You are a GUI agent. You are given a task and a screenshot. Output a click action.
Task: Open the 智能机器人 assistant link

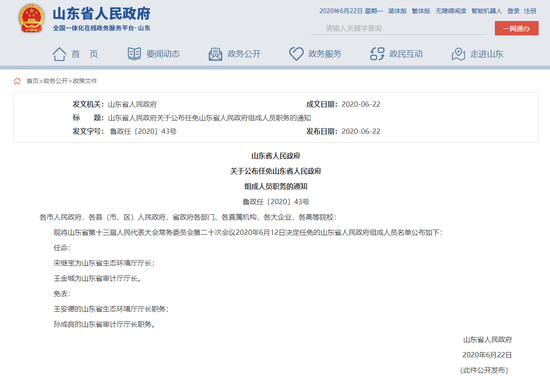pos(487,11)
